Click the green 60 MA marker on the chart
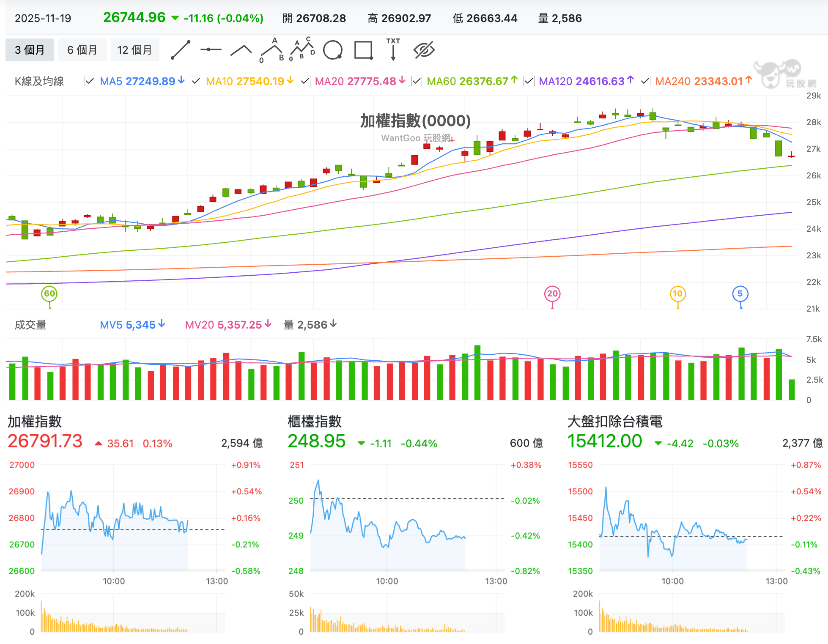Viewport: 828px width, 644px height. (49, 294)
